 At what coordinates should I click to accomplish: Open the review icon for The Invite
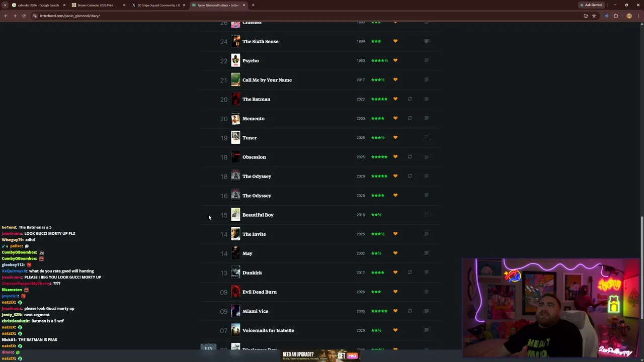click(426, 234)
